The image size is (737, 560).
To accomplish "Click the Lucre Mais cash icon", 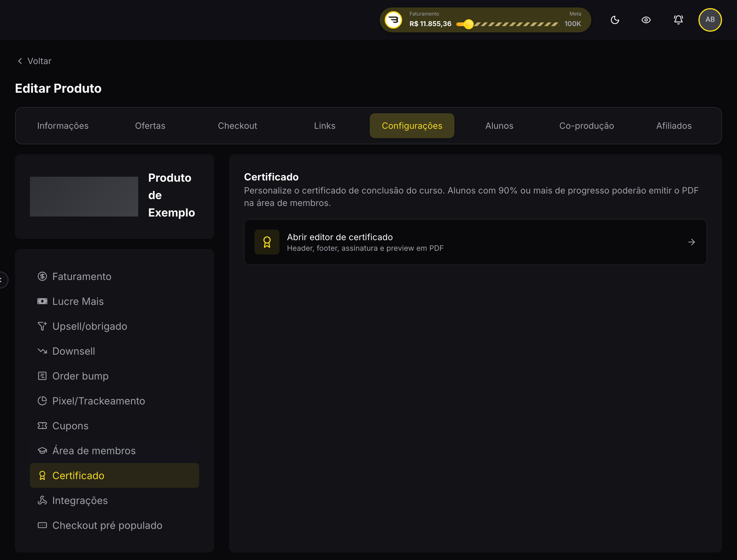I will (42, 301).
